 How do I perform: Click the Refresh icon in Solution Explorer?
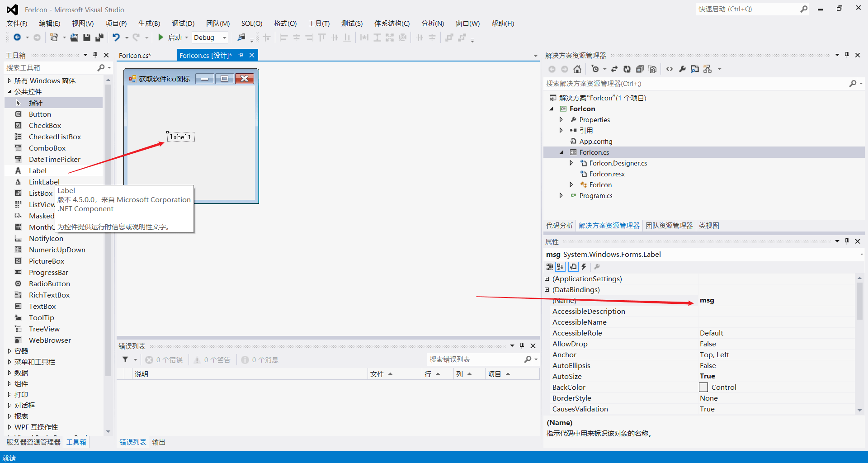click(627, 69)
